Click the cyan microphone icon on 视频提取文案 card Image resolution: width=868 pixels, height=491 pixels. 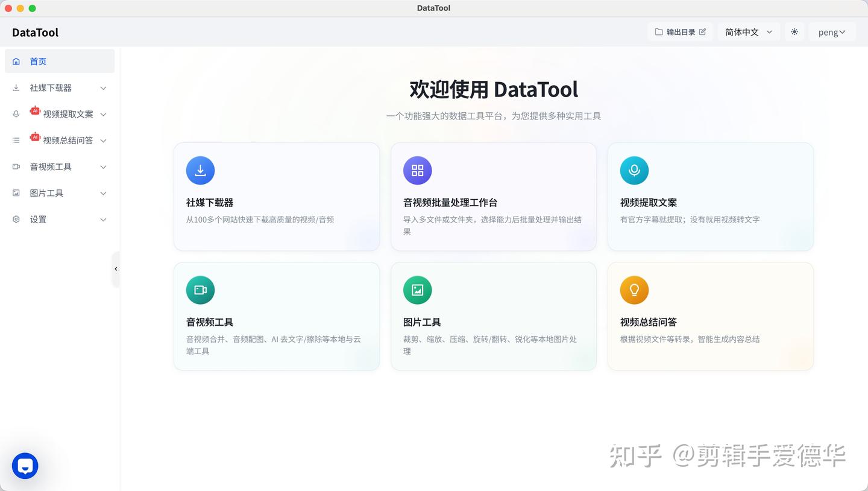[635, 171]
